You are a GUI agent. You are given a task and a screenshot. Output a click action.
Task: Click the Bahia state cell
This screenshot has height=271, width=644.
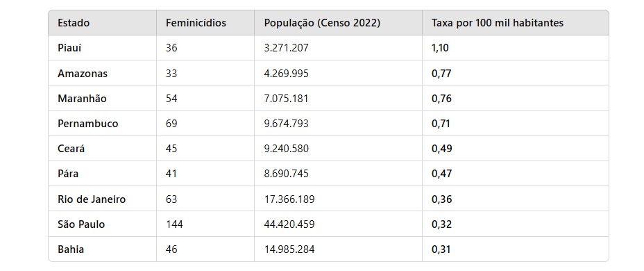(x=71, y=249)
